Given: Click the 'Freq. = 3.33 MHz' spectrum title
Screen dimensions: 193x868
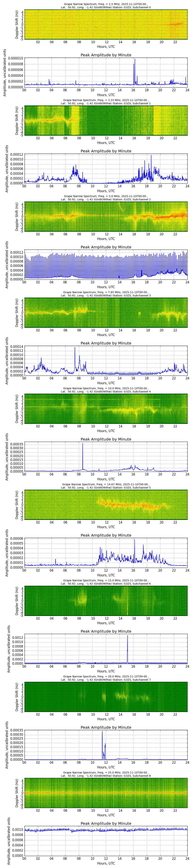Looking at the screenshot, I should 106,100.
